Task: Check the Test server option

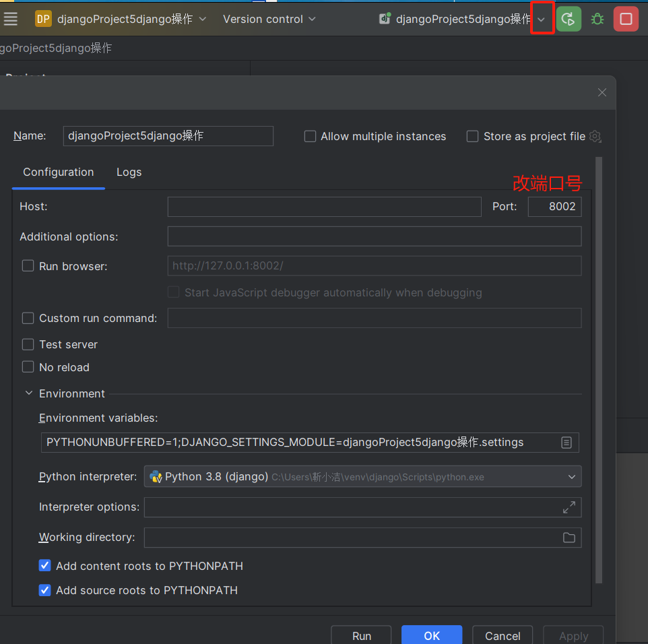Action: click(x=28, y=344)
